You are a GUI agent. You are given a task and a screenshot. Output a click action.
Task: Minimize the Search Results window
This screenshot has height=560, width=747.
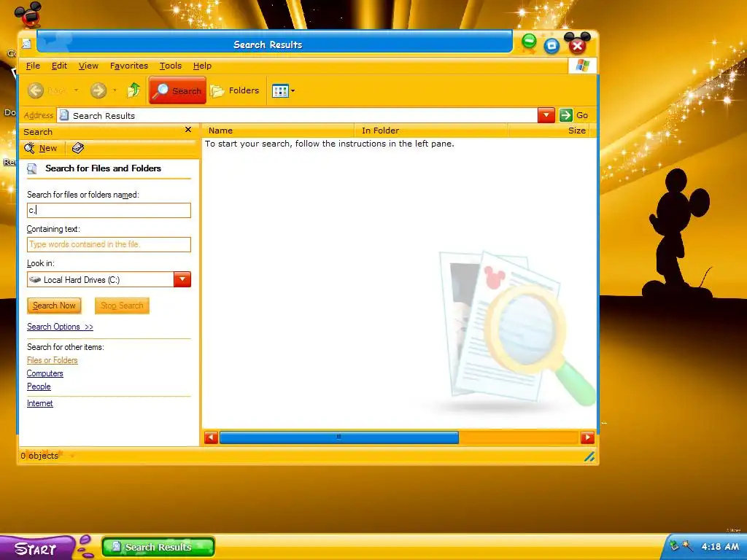point(529,42)
